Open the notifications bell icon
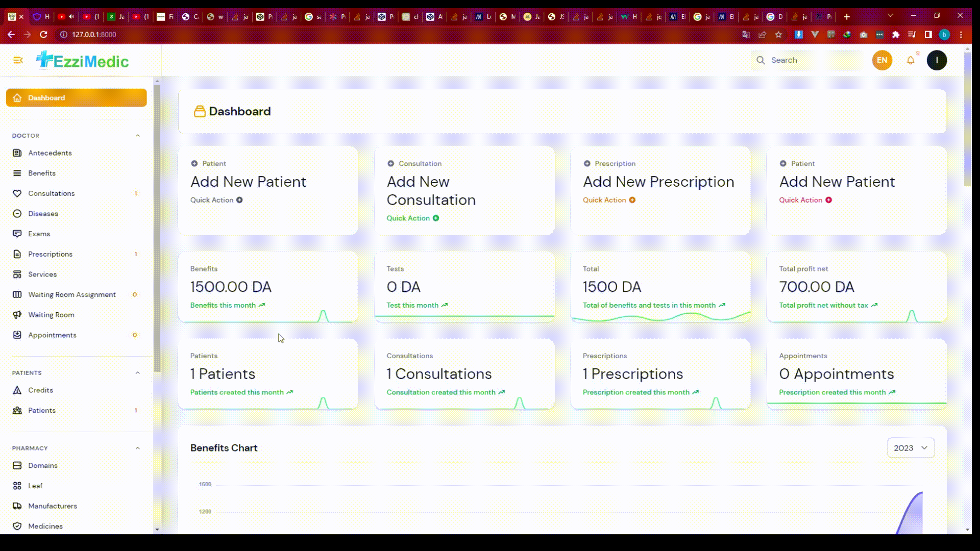 point(910,60)
